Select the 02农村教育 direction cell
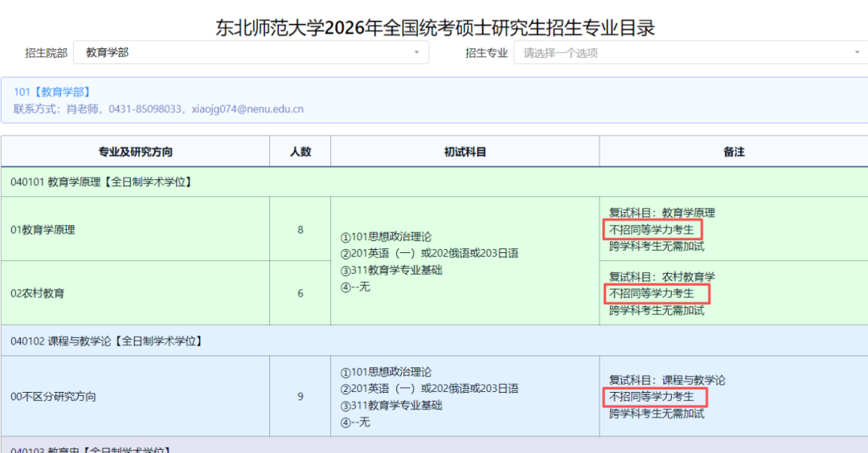 [x=38, y=293]
